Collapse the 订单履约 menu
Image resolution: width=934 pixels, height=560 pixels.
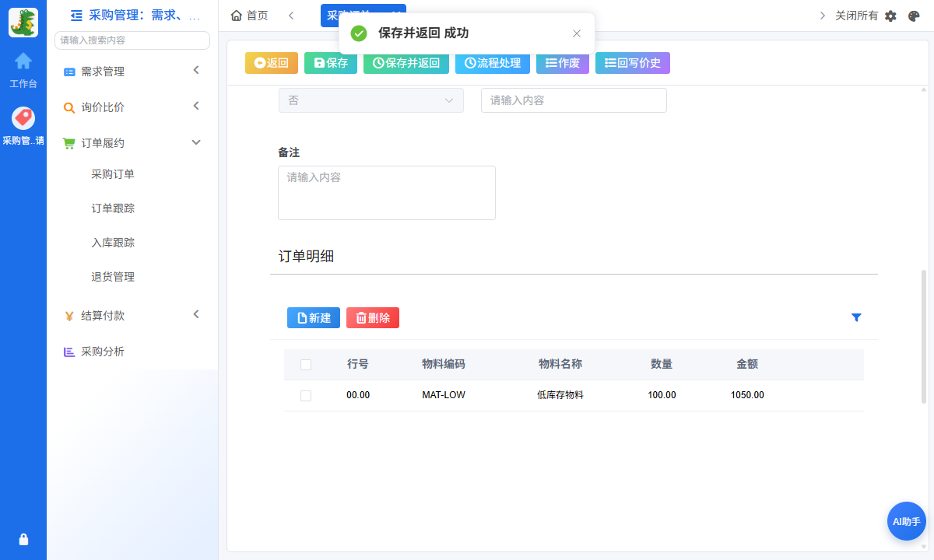point(132,143)
